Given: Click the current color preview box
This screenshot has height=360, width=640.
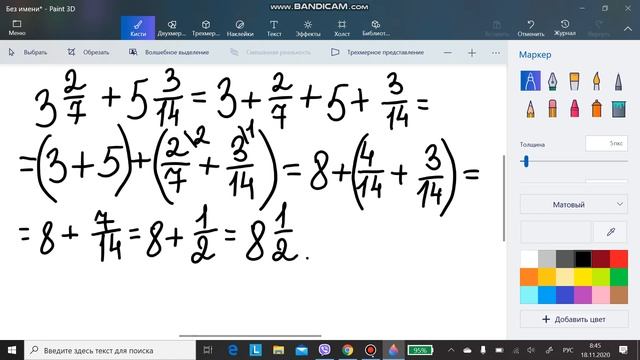Looking at the screenshot, I should (556, 232).
